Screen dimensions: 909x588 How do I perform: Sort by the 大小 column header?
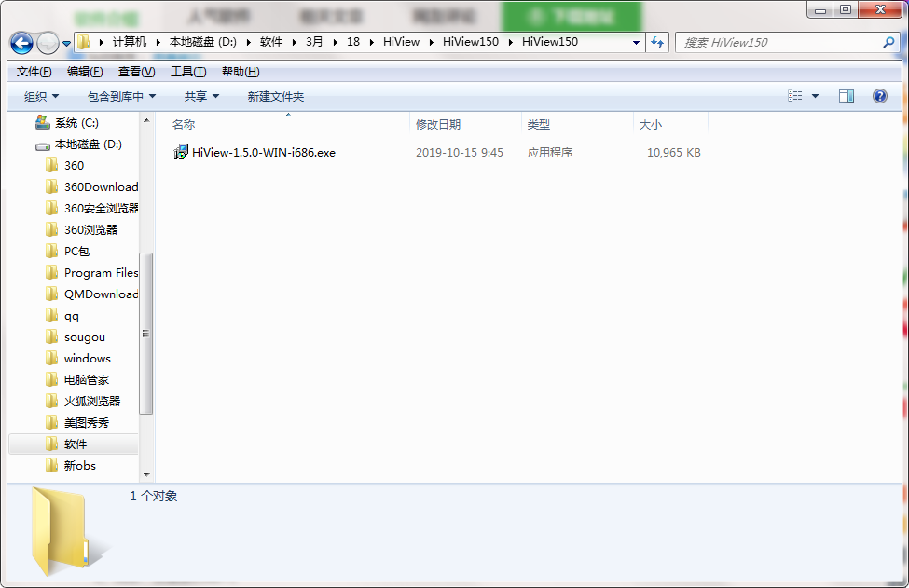pos(670,124)
